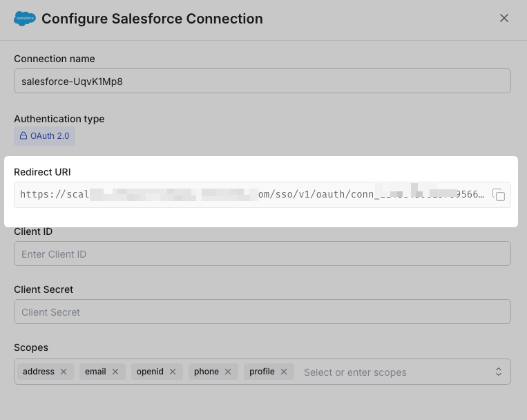Viewport: 527px width, 420px height.
Task: Remove the phone scope tag
Action: [228, 372]
